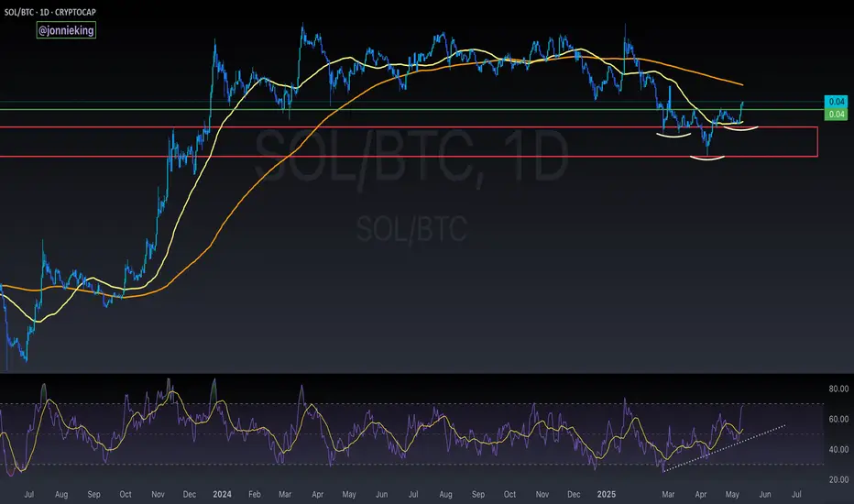Click the 2025 label on time axis
854x504 pixels.
(x=607, y=494)
